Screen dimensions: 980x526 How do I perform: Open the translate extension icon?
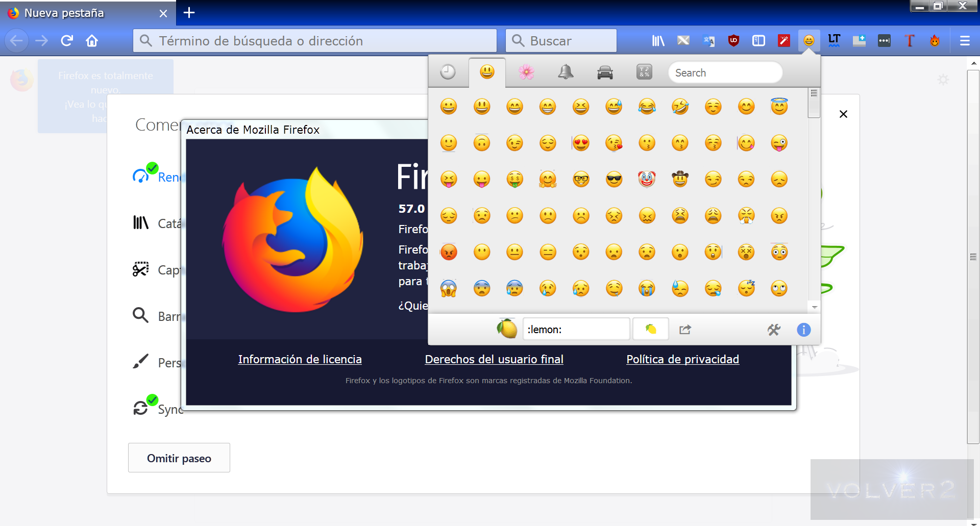pyautogui.click(x=708, y=40)
